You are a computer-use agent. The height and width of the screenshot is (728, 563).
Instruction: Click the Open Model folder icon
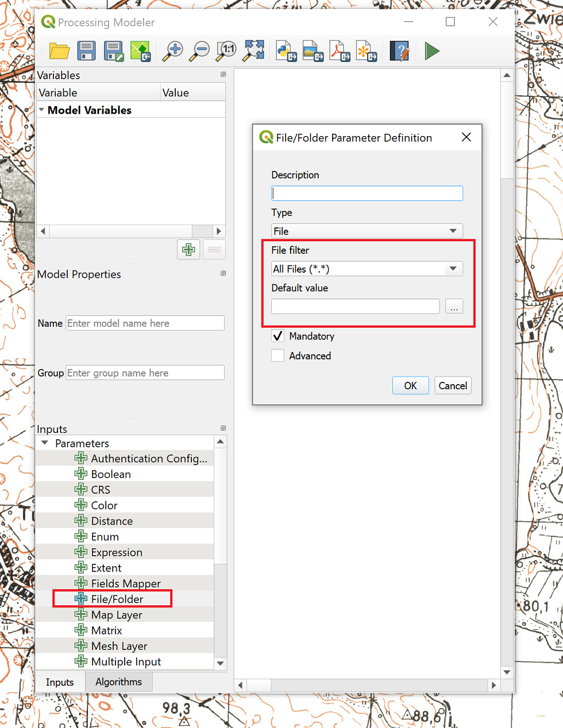click(59, 51)
